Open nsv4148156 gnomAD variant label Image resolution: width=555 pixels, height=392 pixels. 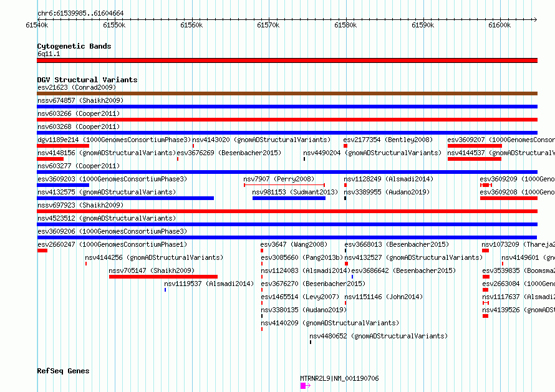[x=107, y=153]
